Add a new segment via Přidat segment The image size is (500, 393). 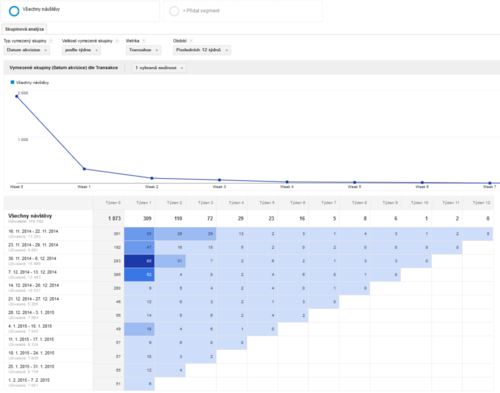coord(201,11)
